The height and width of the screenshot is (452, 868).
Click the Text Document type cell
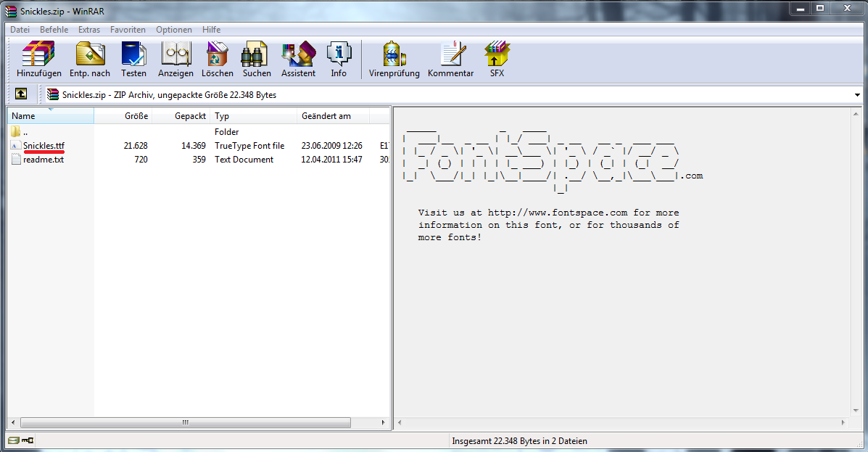tap(244, 160)
